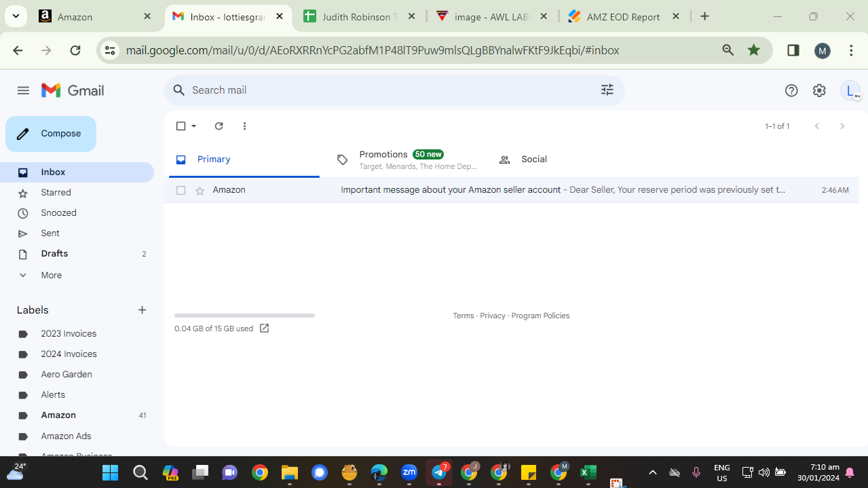Switch to the Amazon browser tab

point(96,17)
